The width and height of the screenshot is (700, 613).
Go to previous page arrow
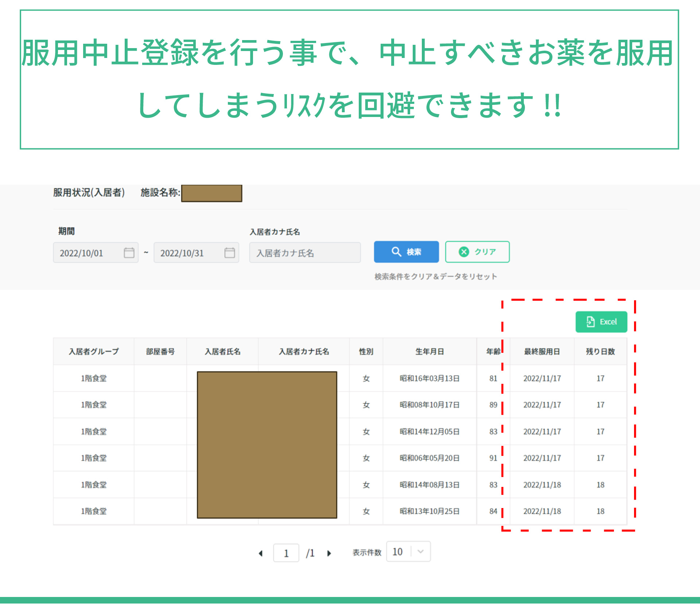(261, 553)
